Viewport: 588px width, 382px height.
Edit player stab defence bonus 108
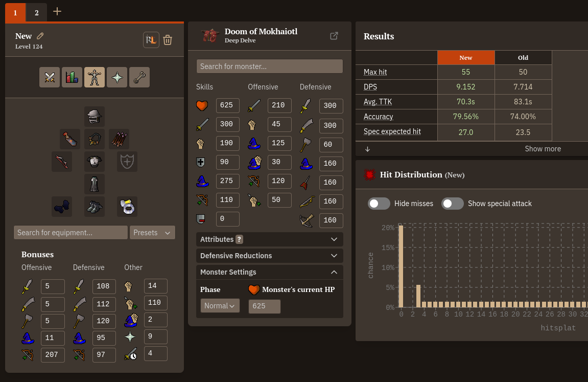pos(104,286)
